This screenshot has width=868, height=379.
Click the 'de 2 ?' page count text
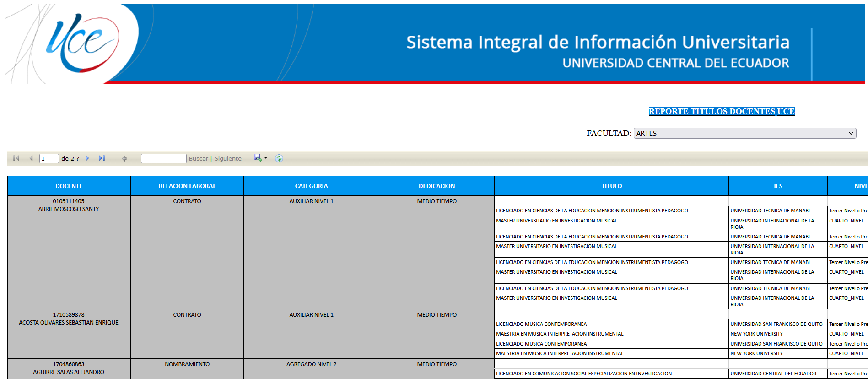pyautogui.click(x=70, y=159)
